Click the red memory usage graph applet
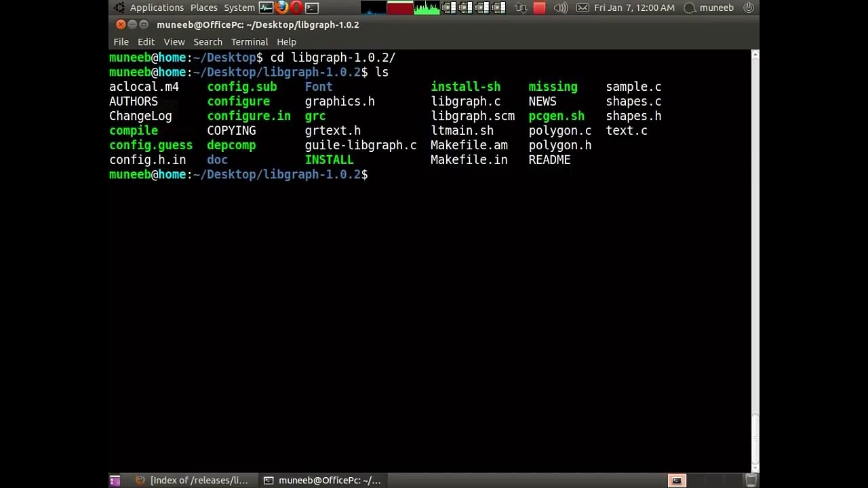 click(x=400, y=7)
